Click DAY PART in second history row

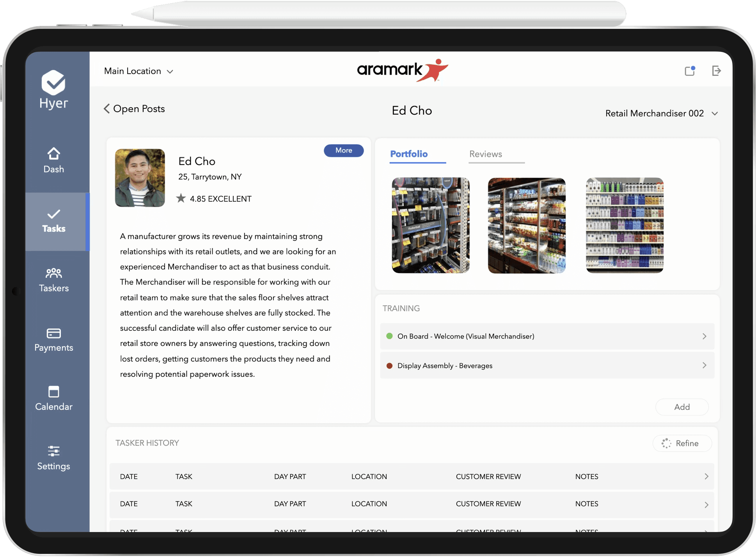(x=290, y=504)
